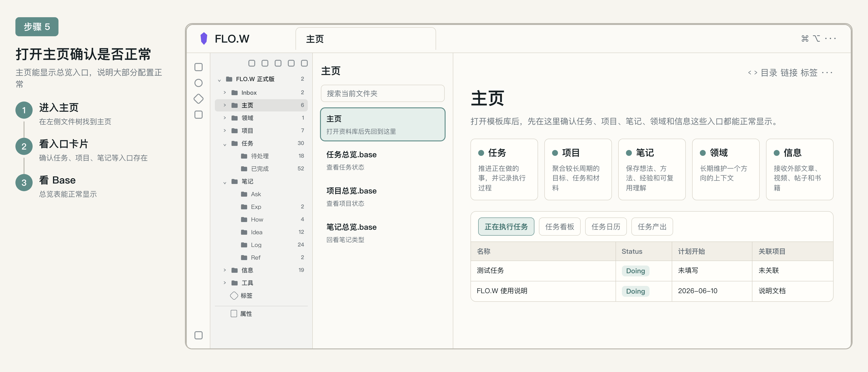The image size is (868, 372).
Task: Click the circle icon in the left ribbon
Action: (x=199, y=83)
